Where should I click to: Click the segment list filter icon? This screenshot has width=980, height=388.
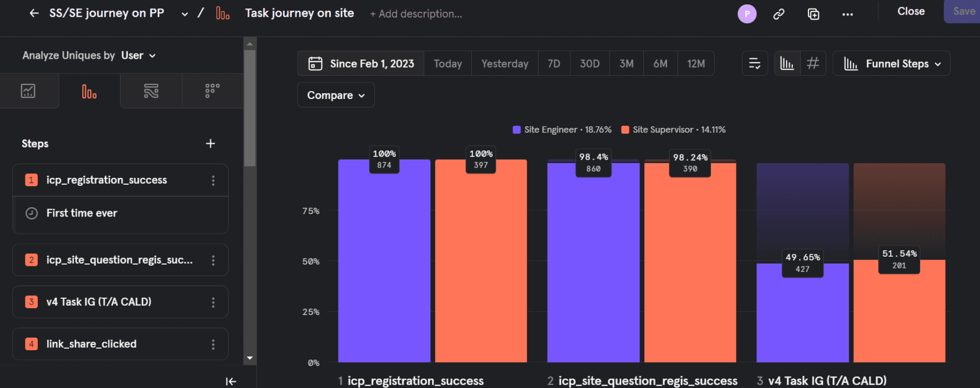[x=755, y=63]
